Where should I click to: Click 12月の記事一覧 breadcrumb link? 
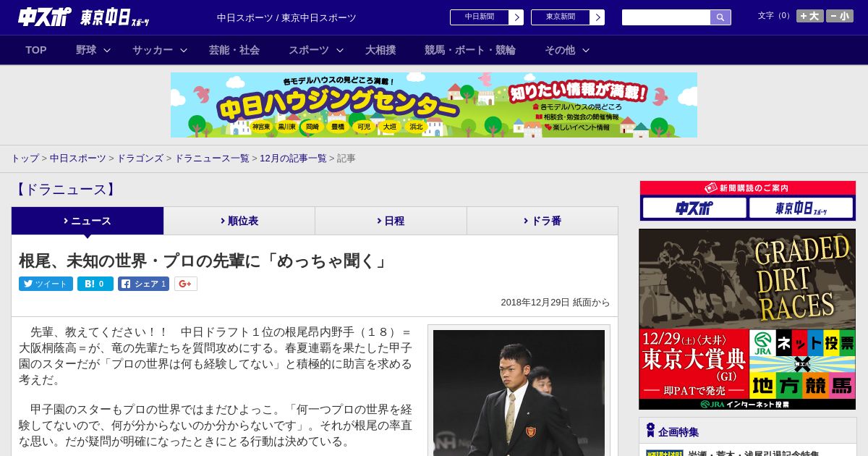293,158
